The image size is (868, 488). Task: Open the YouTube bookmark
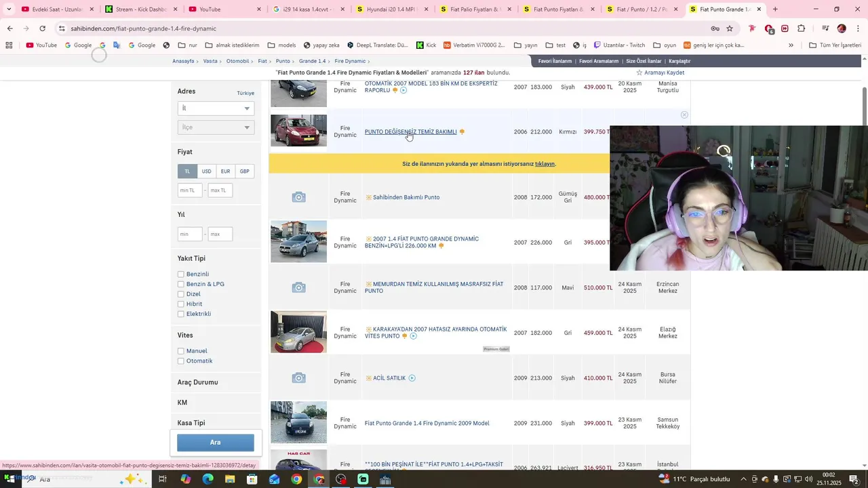(41, 45)
